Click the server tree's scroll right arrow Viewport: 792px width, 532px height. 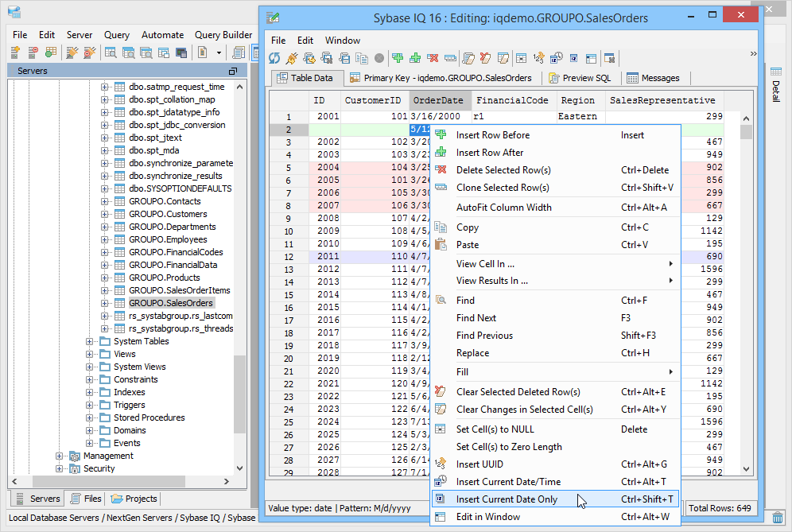pos(227,481)
